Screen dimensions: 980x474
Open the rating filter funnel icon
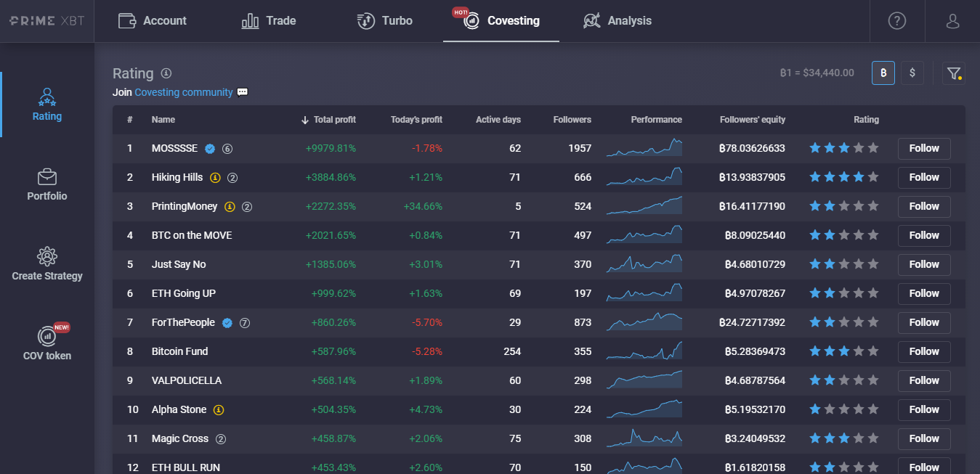coord(953,73)
